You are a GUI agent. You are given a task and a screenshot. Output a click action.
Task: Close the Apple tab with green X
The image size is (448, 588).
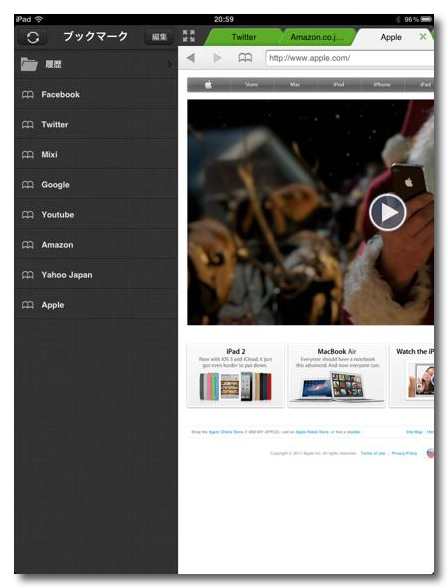[423, 37]
